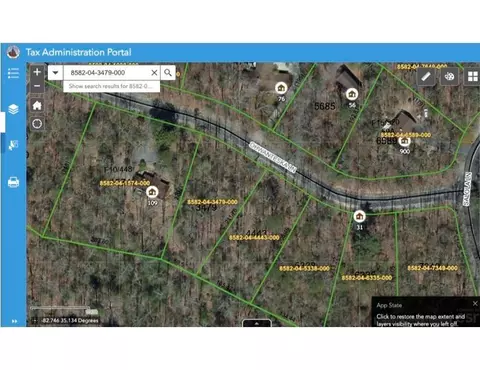Open the print icon in sidebar
The image size is (480, 370).
[13, 182]
